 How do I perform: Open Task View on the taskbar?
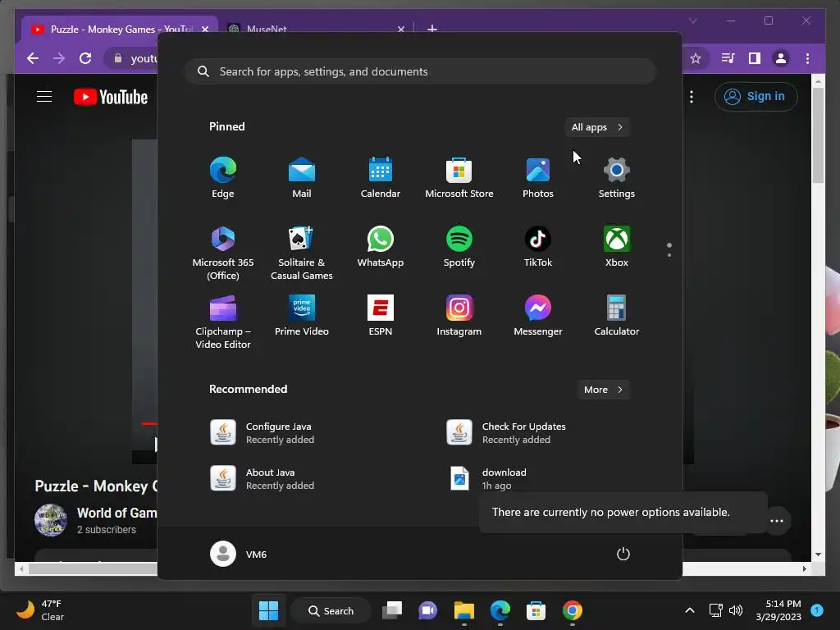[392, 610]
